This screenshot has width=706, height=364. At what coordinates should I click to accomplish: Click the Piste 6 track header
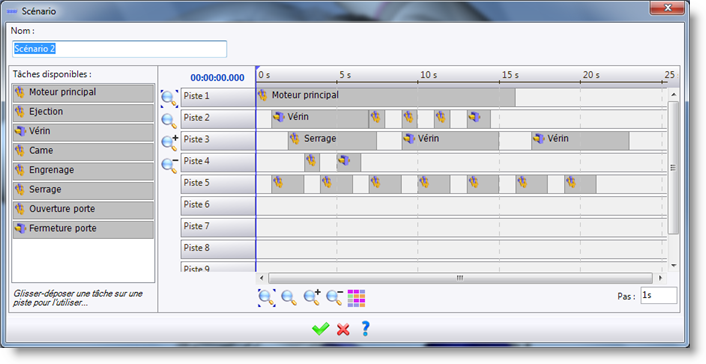(x=218, y=205)
